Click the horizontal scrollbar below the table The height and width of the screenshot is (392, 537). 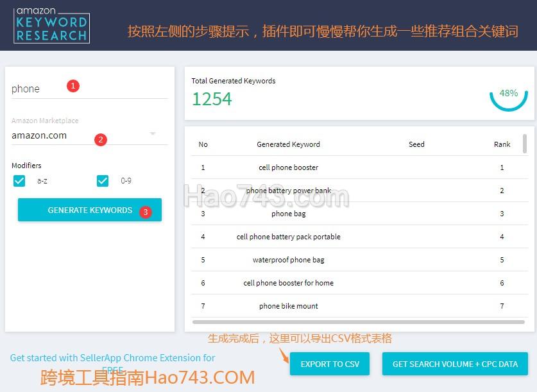358,322
